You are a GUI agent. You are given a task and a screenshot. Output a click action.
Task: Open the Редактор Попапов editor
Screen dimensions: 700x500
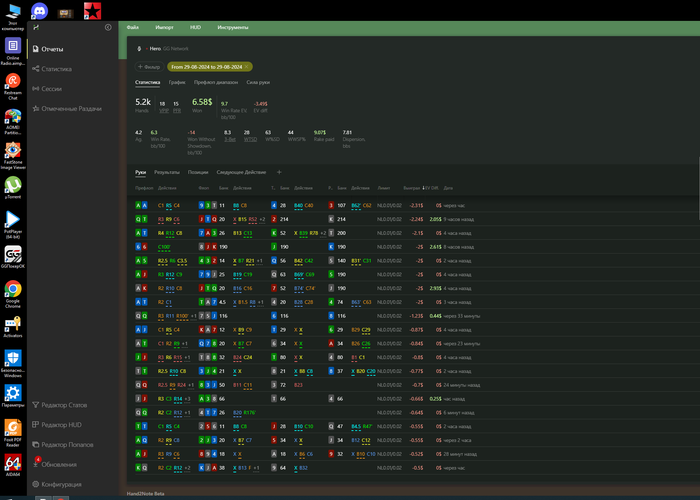click(x=63, y=445)
